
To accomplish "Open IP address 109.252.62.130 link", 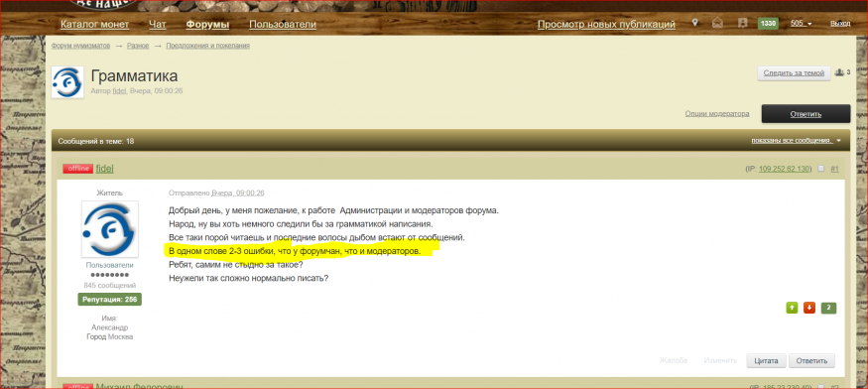I will coord(785,169).
